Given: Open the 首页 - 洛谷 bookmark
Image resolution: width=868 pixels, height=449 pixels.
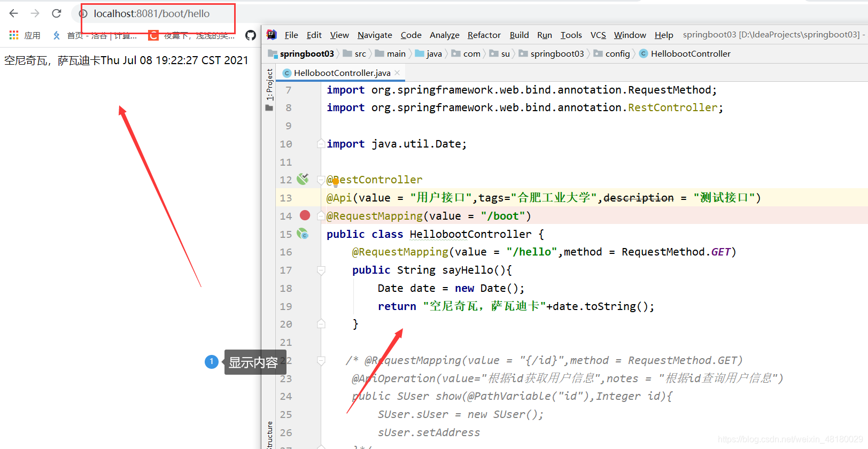Looking at the screenshot, I should pyautogui.click(x=94, y=35).
